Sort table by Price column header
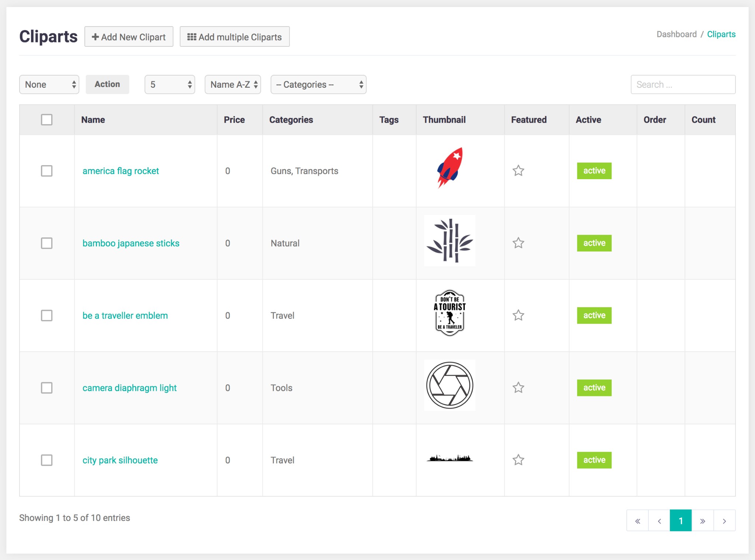Viewport: 755px width, 560px height. (234, 120)
